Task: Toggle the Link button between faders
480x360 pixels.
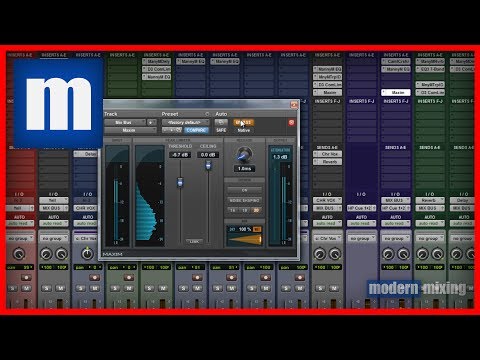Action: [x=194, y=241]
